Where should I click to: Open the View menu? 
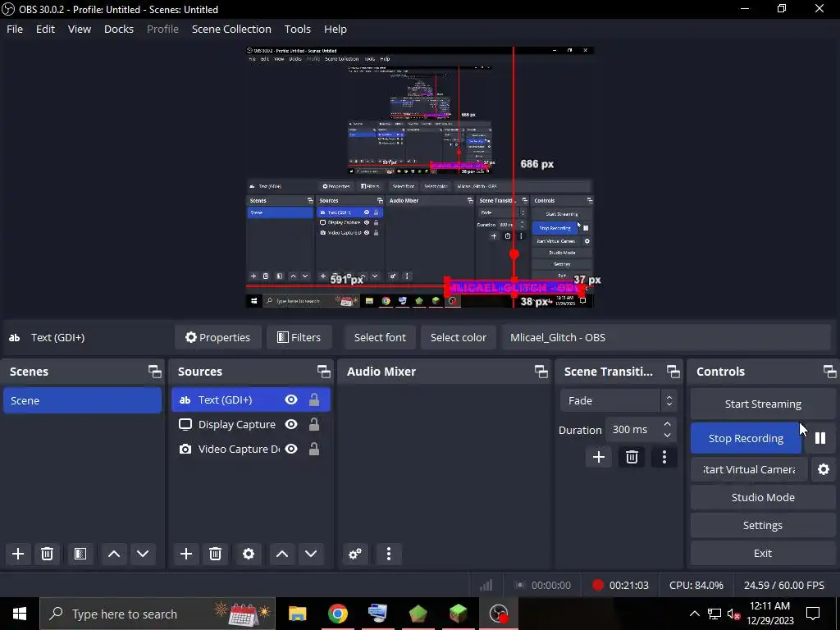pyautogui.click(x=80, y=29)
